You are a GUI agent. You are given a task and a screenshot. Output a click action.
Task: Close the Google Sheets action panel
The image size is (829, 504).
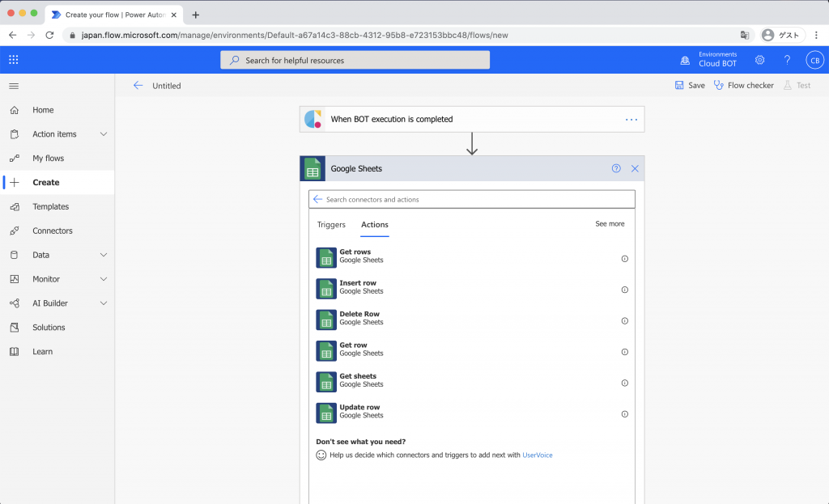coord(635,168)
